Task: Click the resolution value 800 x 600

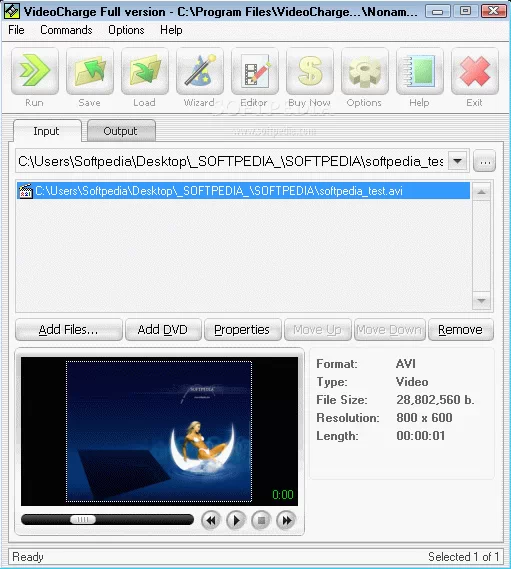Action: coord(424,418)
